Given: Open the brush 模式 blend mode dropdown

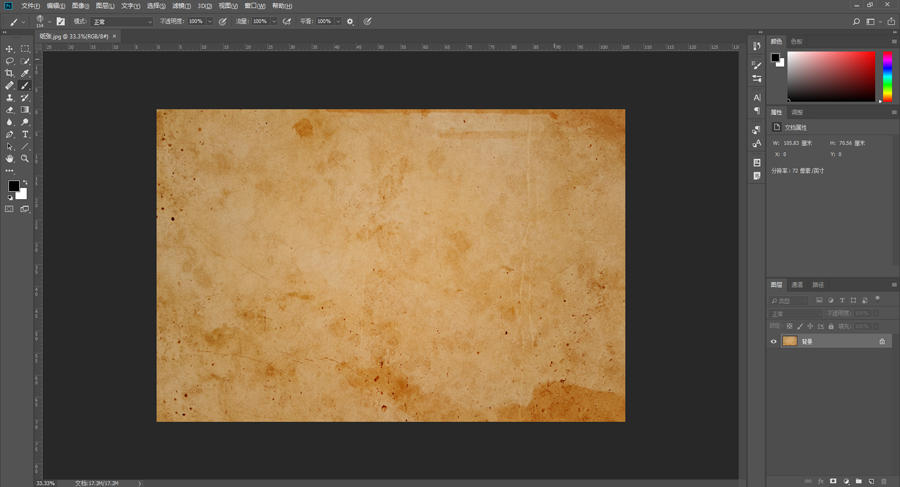Looking at the screenshot, I should pyautogui.click(x=121, y=21).
